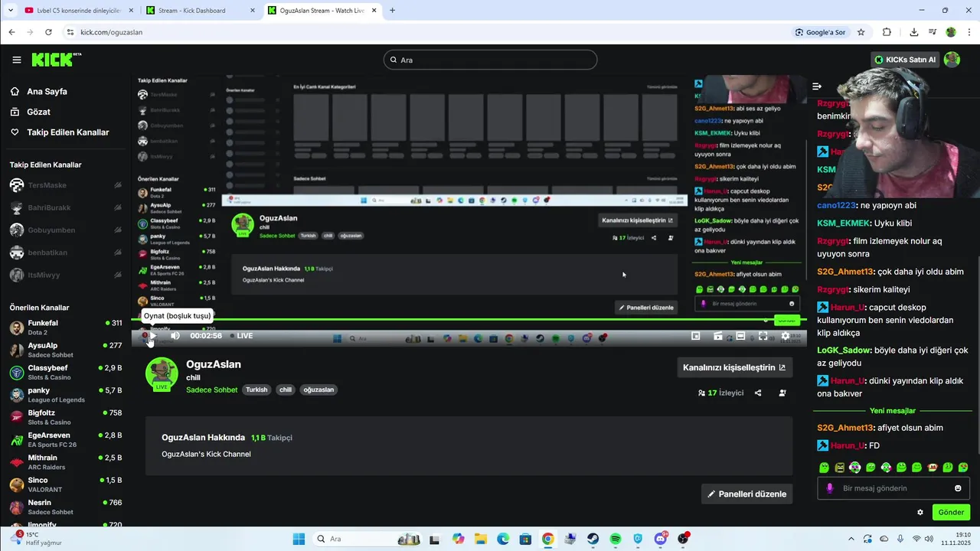Type in 'Bir mesaj gönderin' field
The image size is (980, 551).
point(894,488)
